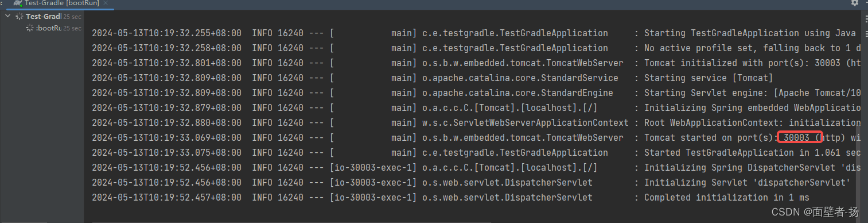The width and height of the screenshot is (868, 223).
Task: Click the CSDN watermark text in the corner
Action: click(x=815, y=212)
